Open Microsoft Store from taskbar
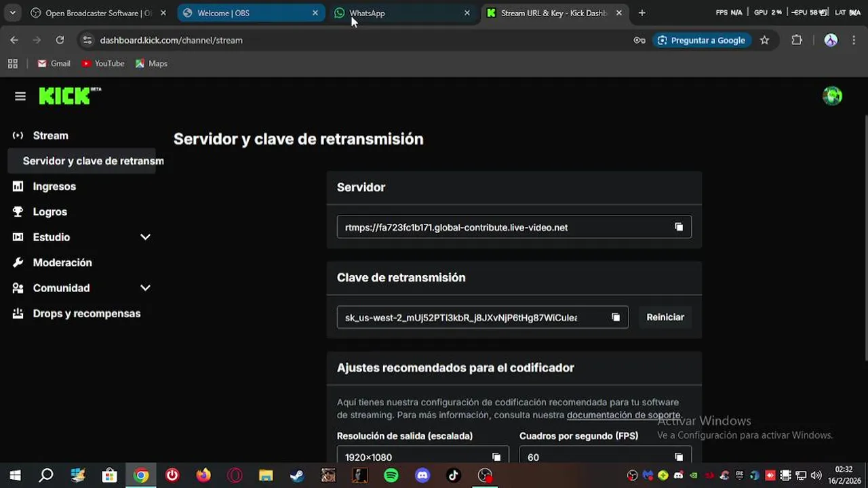 click(x=109, y=476)
